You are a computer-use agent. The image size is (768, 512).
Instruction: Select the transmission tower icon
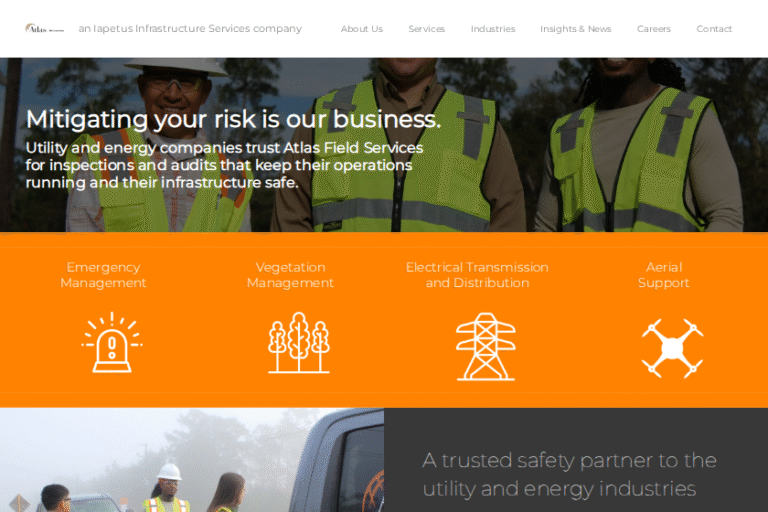click(486, 346)
